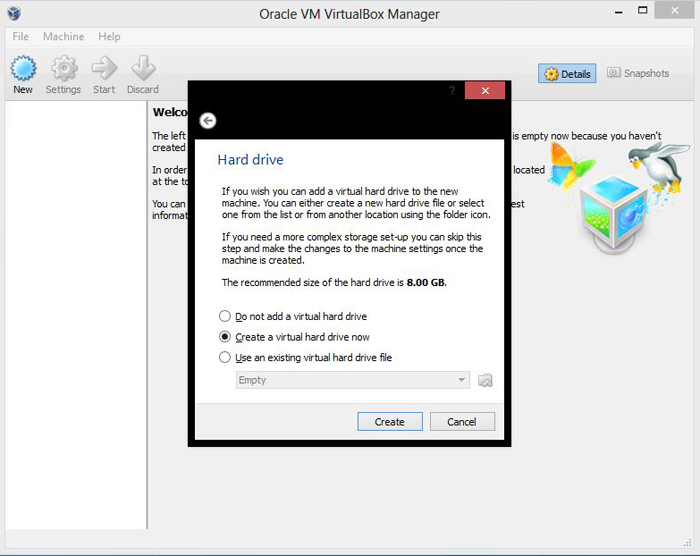Open the Machine menu
The height and width of the screenshot is (556, 700).
(63, 37)
